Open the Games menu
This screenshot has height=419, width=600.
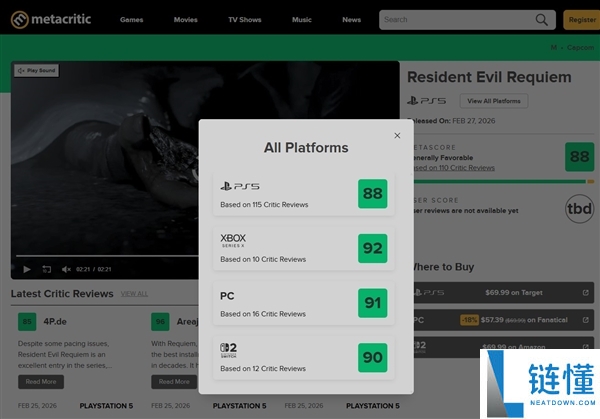pos(132,20)
